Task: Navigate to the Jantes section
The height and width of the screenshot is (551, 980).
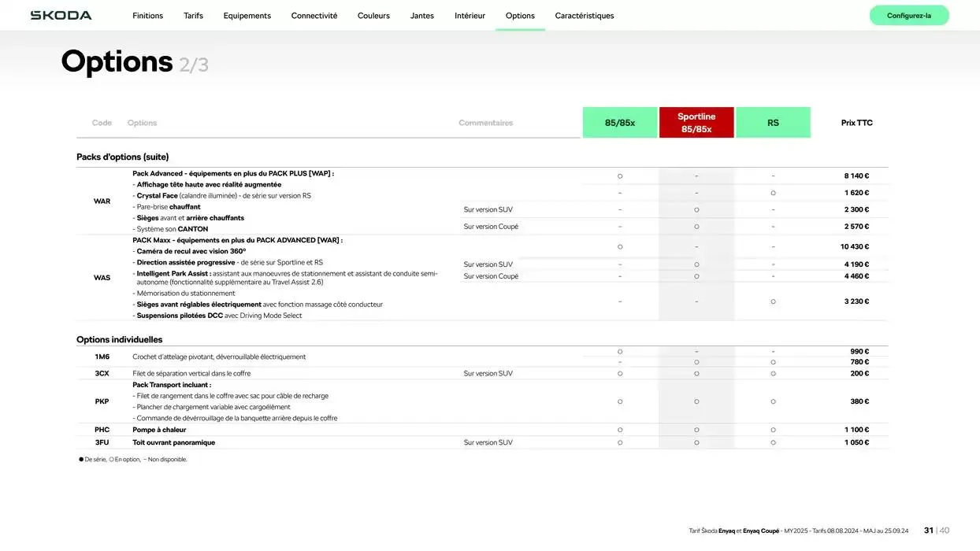Action: tap(421, 13)
